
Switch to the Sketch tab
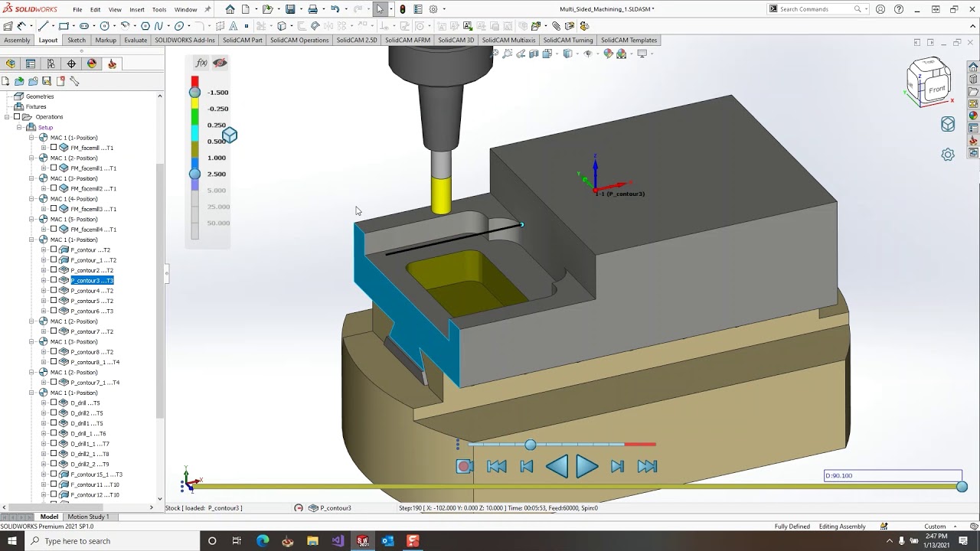77,40
